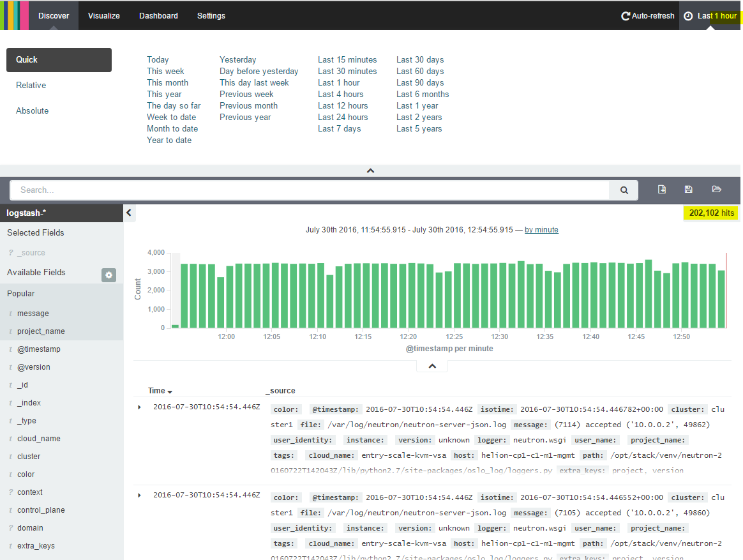Choose the Previous week range
The width and height of the screenshot is (743, 560).
(x=246, y=94)
